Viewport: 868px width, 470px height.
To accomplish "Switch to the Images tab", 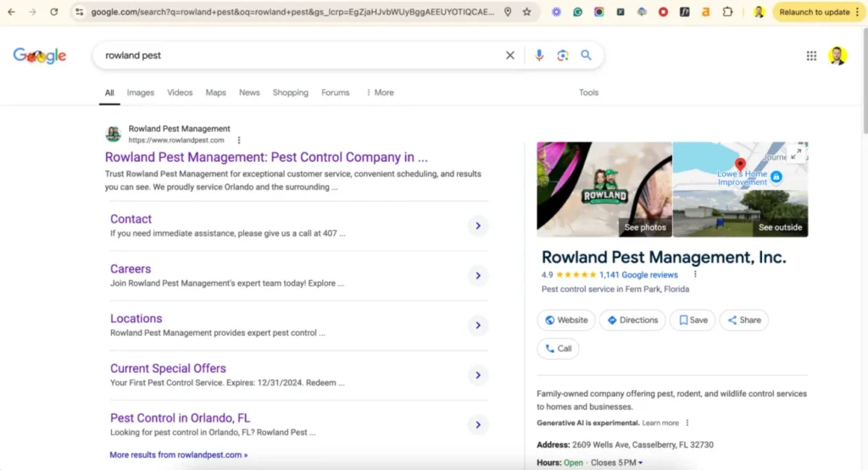I will point(141,92).
